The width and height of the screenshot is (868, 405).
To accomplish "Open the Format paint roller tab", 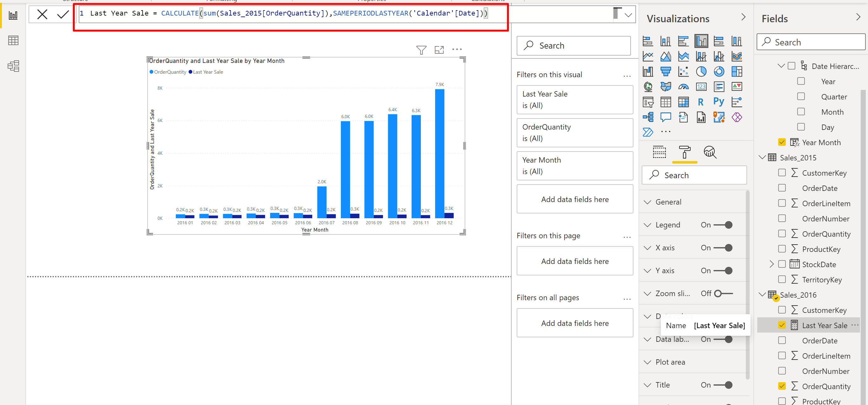I will pyautogui.click(x=684, y=152).
